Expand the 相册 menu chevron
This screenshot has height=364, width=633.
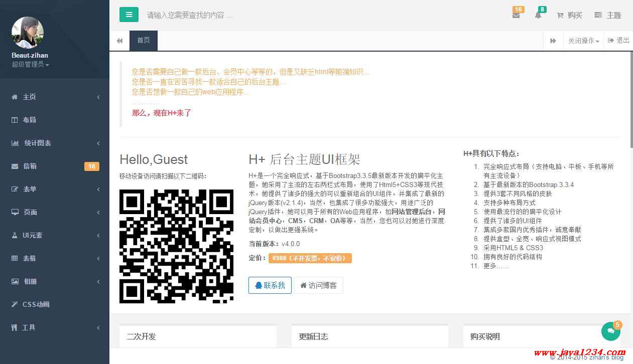(x=98, y=281)
